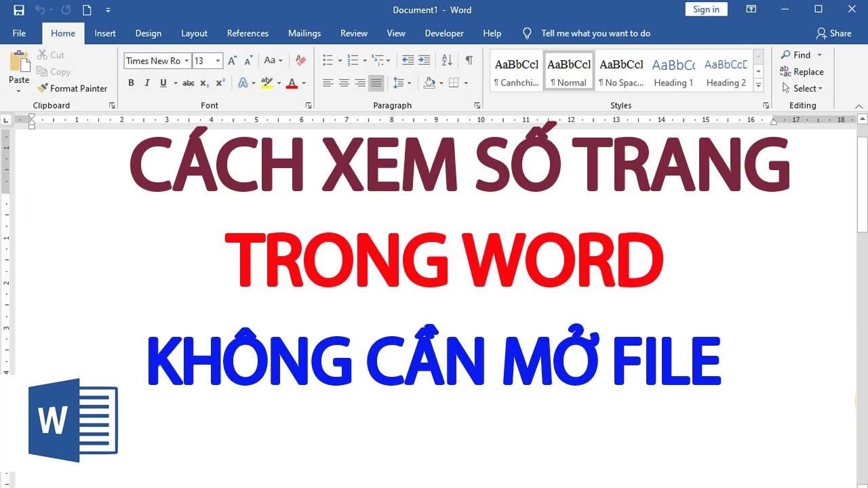
Task: Switch to References tab
Action: click(248, 33)
